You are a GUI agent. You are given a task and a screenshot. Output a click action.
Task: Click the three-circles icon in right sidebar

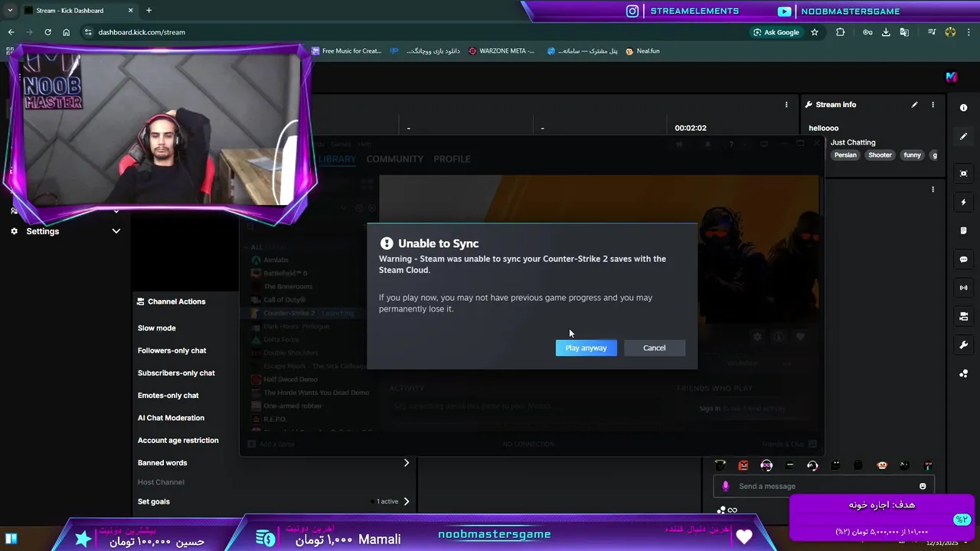pos(963,373)
